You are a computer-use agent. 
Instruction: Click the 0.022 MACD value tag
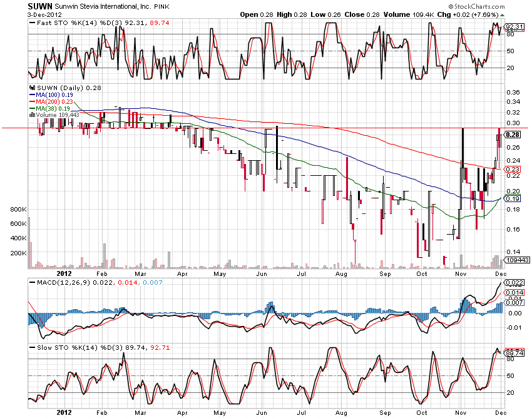514,283
